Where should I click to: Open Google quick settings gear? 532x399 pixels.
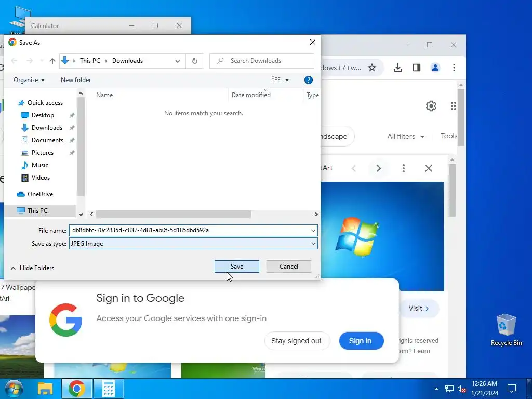pos(431,106)
